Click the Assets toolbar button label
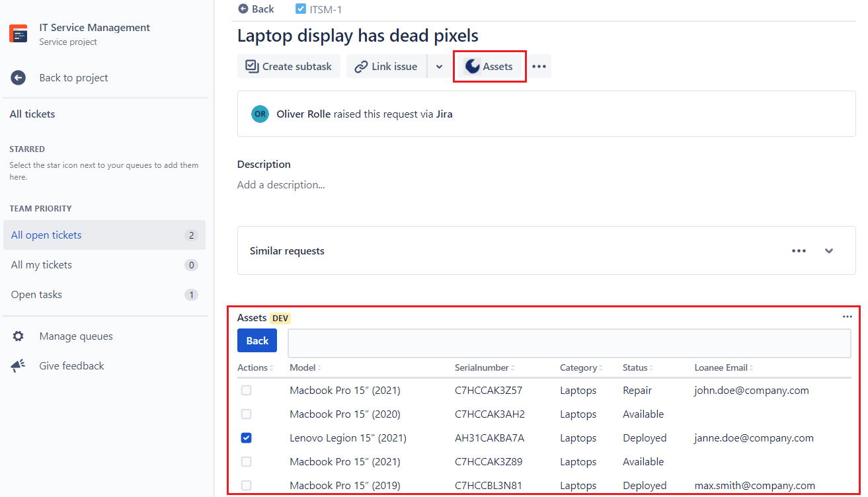 [x=498, y=66]
